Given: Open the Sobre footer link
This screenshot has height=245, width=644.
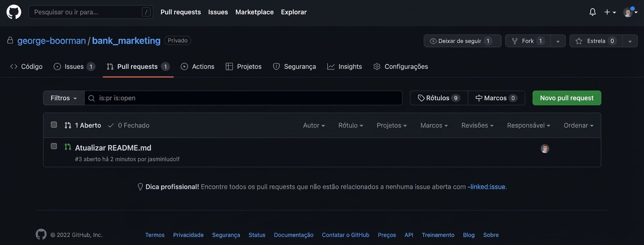Looking at the screenshot, I should coord(491,235).
